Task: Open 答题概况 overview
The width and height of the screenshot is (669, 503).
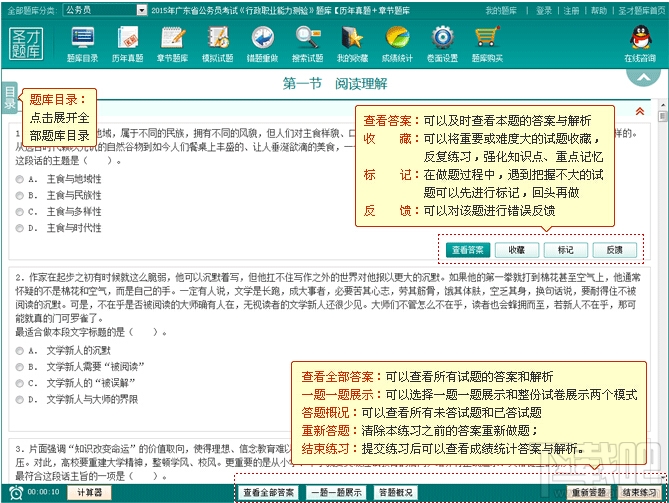Action: [396, 493]
